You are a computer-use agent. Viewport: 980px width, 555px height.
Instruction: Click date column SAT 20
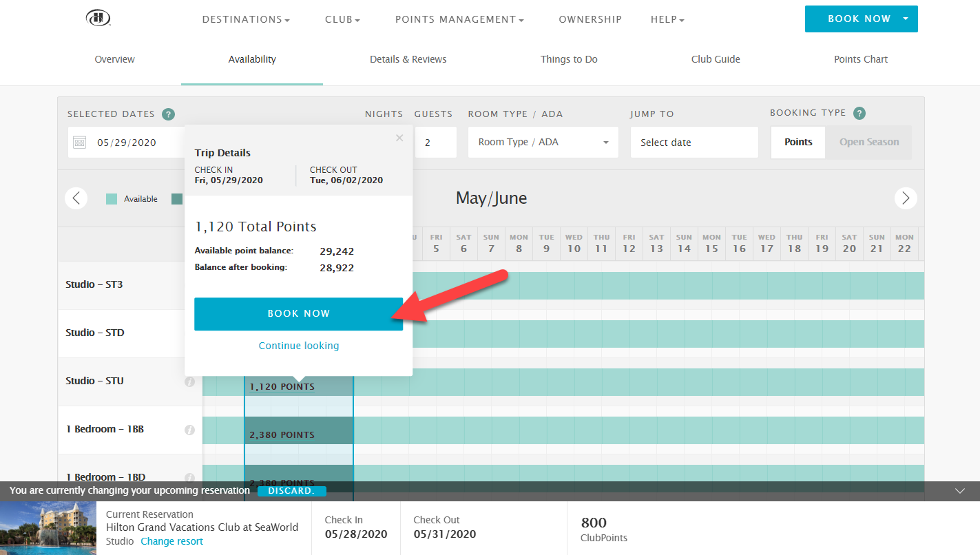pyautogui.click(x=849, y=244)
